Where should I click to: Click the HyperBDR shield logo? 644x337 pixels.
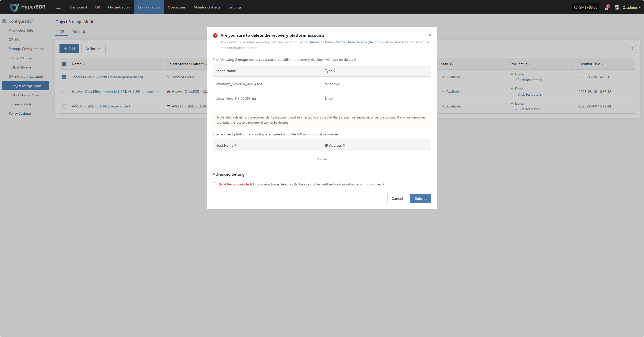(14, 7)
